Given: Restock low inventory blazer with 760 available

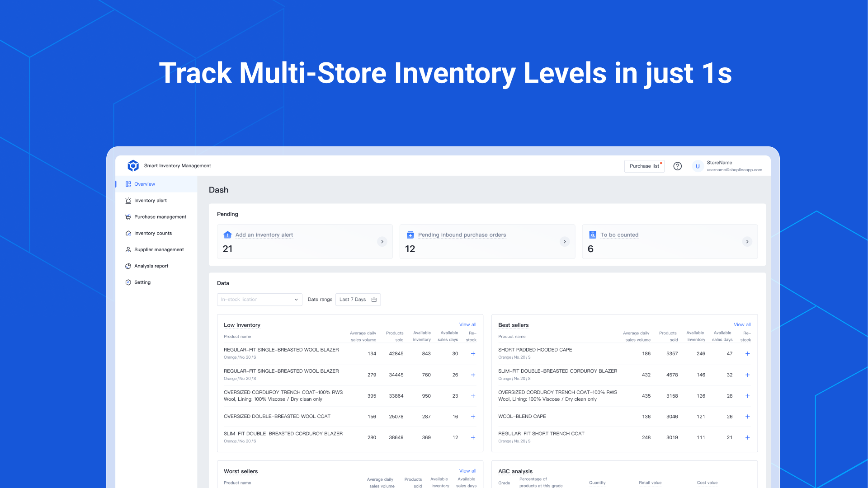Looking at the screenshot, I should click(x=473, y=375).
